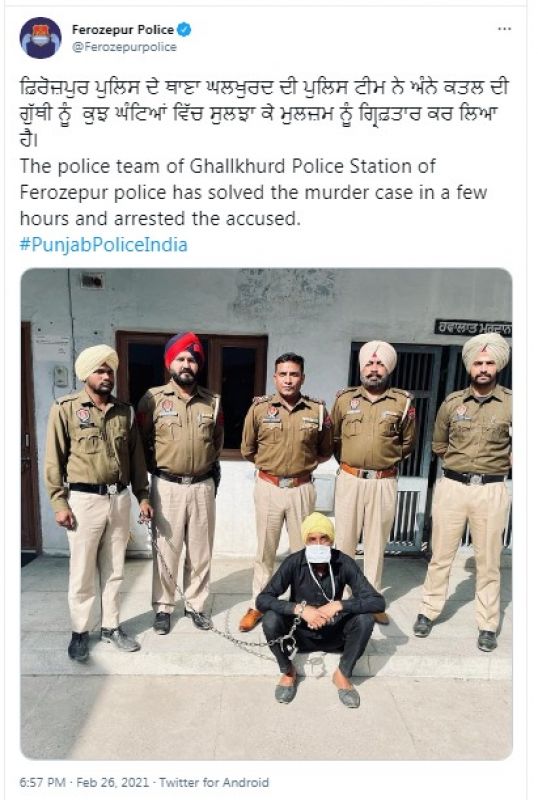Click the metal chain on the ground
The height and width of the screenshot is (800, 538).
tap(214, 602)
